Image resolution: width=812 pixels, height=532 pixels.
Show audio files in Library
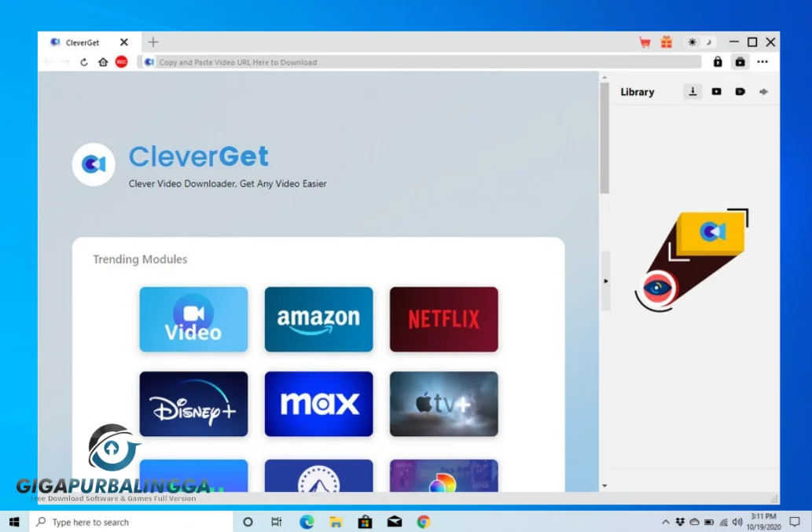[x=764, y=92]
